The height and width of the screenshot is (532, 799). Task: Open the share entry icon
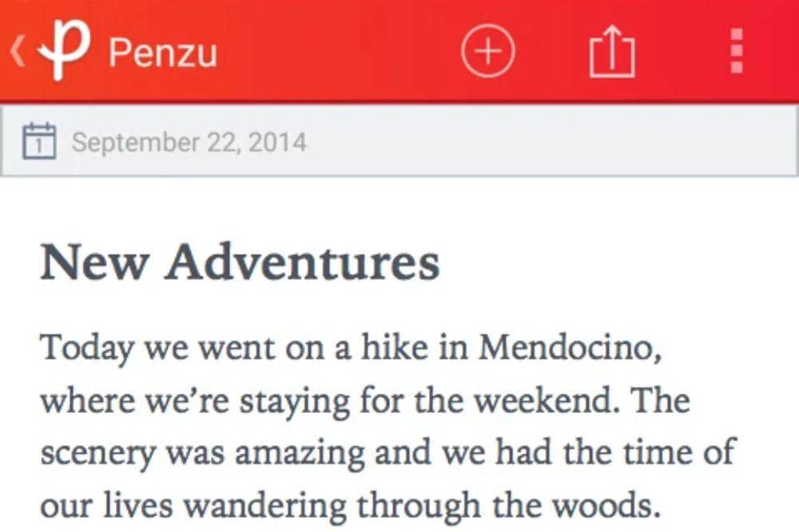pyautogui.click(x=612, y=51)
